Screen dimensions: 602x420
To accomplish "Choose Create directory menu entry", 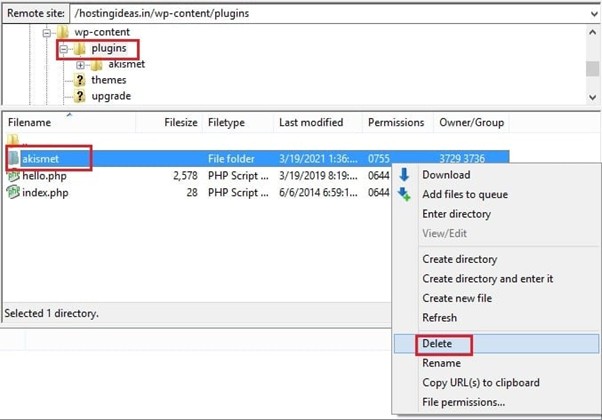I will pos(459,259).
